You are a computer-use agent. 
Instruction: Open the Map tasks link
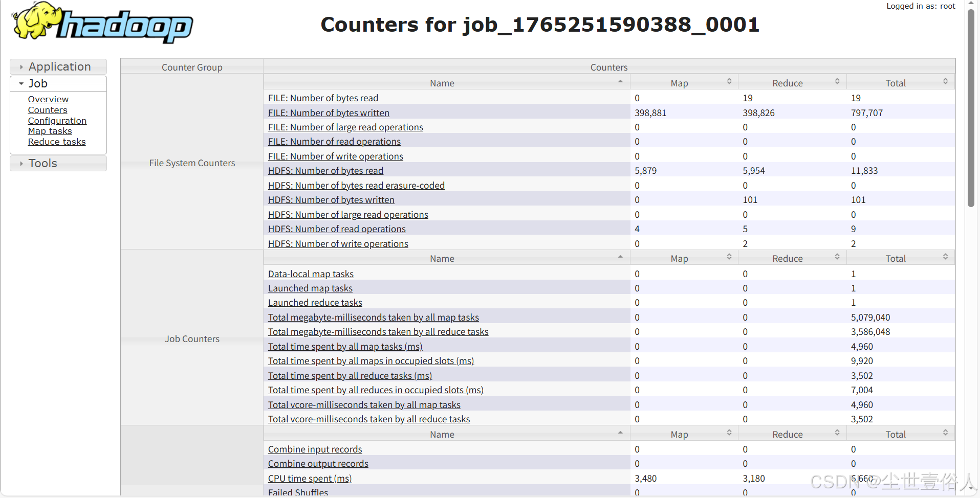point(50,131)
